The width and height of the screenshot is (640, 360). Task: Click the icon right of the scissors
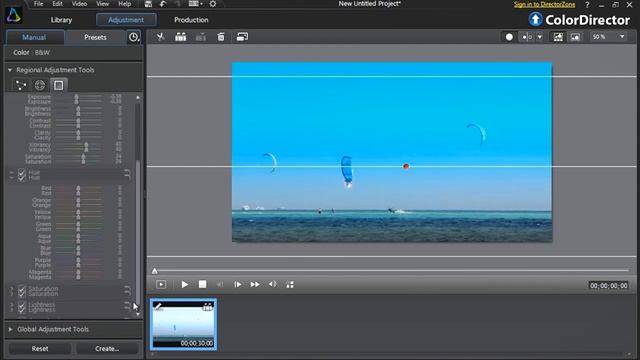180,37
